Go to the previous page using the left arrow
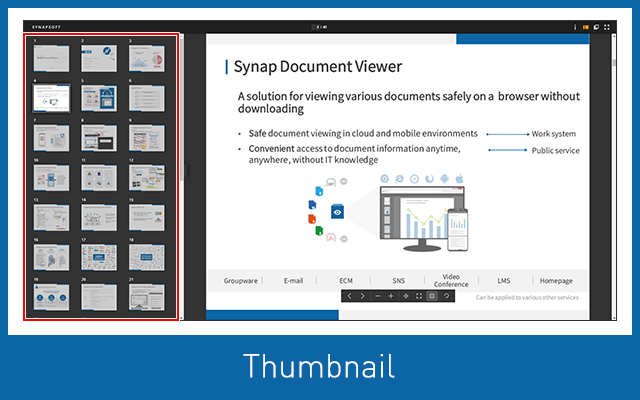This screenshot has height=400, width=640. (x=349, y=296)
